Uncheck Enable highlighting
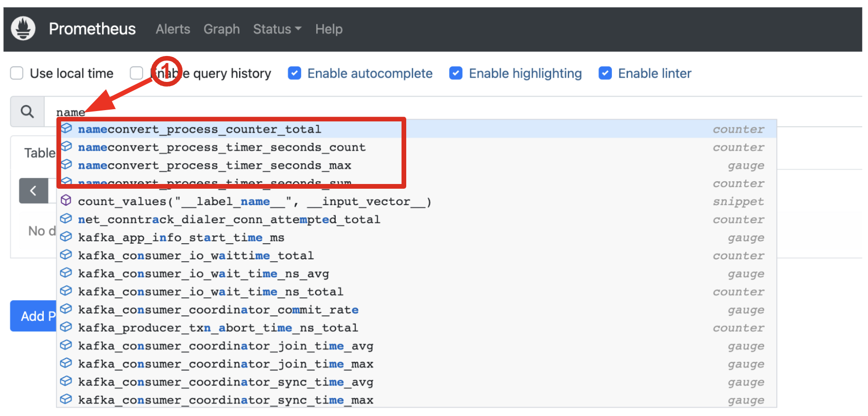The image size is (868, 416). (456, 73)
